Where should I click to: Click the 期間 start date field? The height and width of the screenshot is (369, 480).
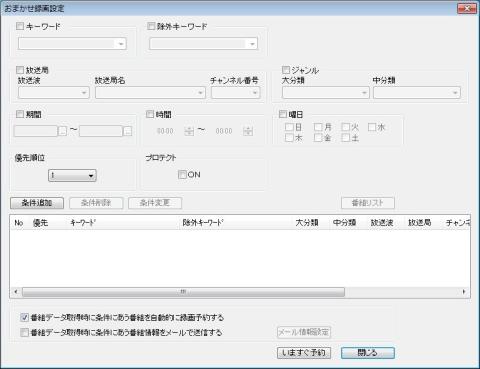[36, 131]
